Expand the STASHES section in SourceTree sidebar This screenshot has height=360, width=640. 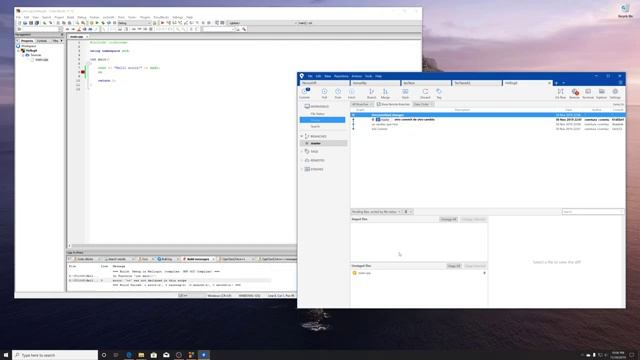(302, 169)
